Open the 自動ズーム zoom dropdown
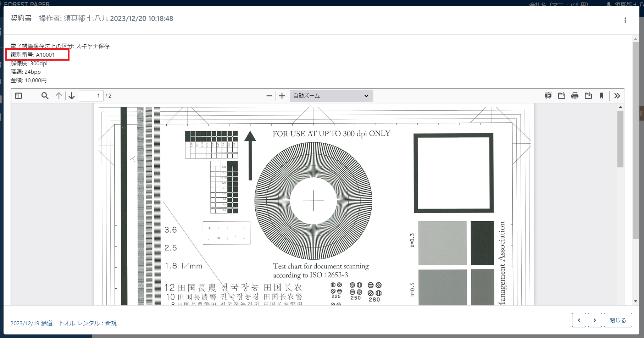 331,96
